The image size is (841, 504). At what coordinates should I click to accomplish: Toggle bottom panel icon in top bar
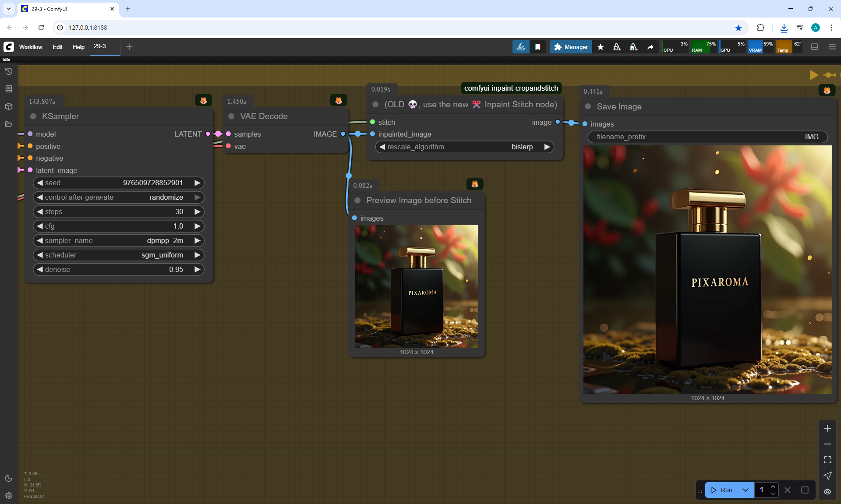tap(814, 47)
